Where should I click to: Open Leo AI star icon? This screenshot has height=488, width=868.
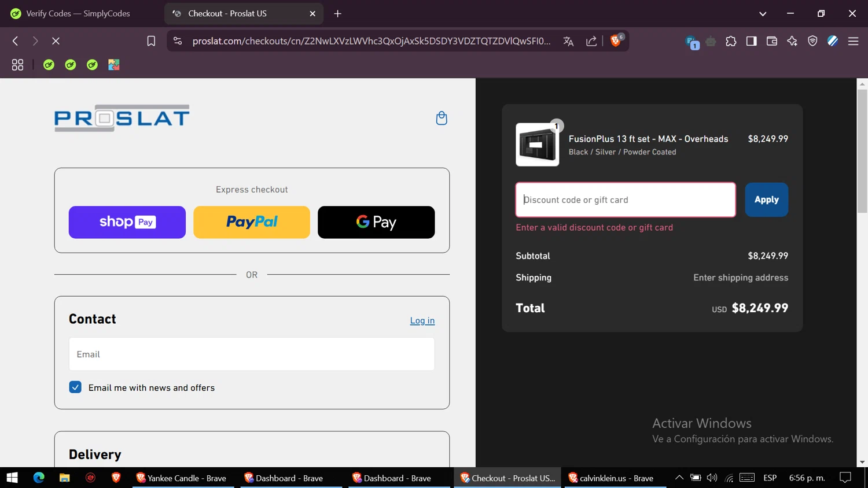tap(792, 41)
